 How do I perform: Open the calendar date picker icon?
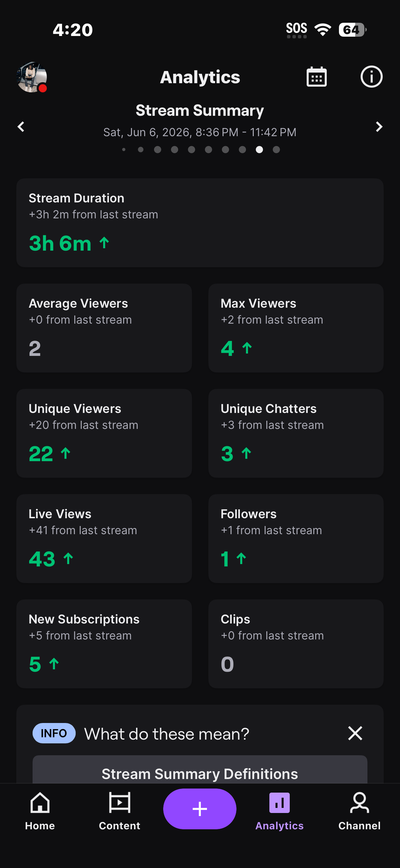317,77
